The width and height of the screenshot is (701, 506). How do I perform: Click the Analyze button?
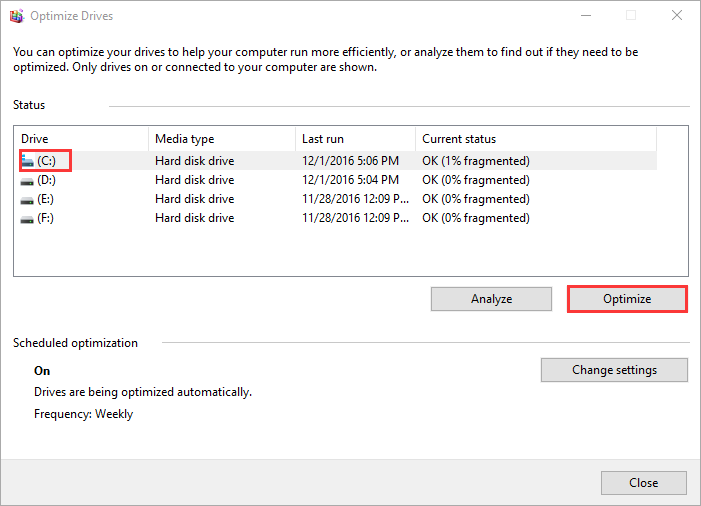491,299
